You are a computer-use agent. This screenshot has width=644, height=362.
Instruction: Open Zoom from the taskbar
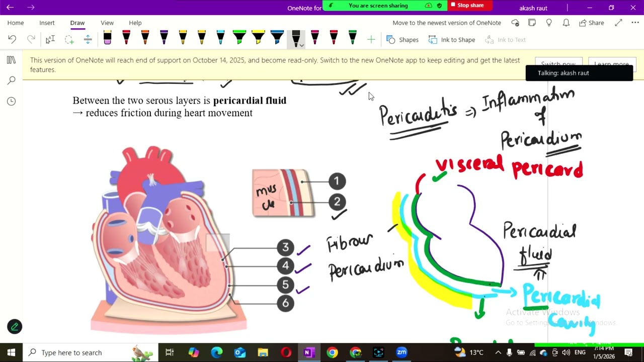(401, 352)
